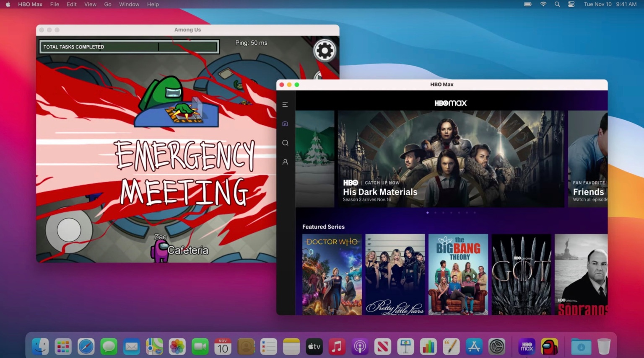Click the Among Us virtual joystick
644x358 pixels.
(x=69, y=230)
